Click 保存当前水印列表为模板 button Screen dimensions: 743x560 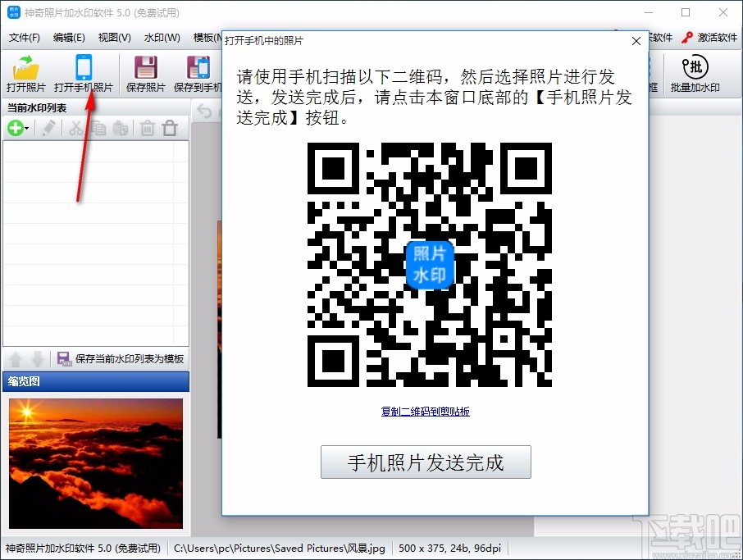click(x=121, y=358)
